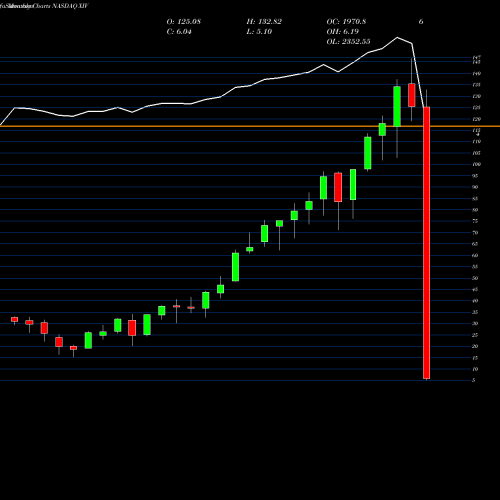Click the 85 price axis label
The width and height of the screenshot is (500, 500).
475,199
